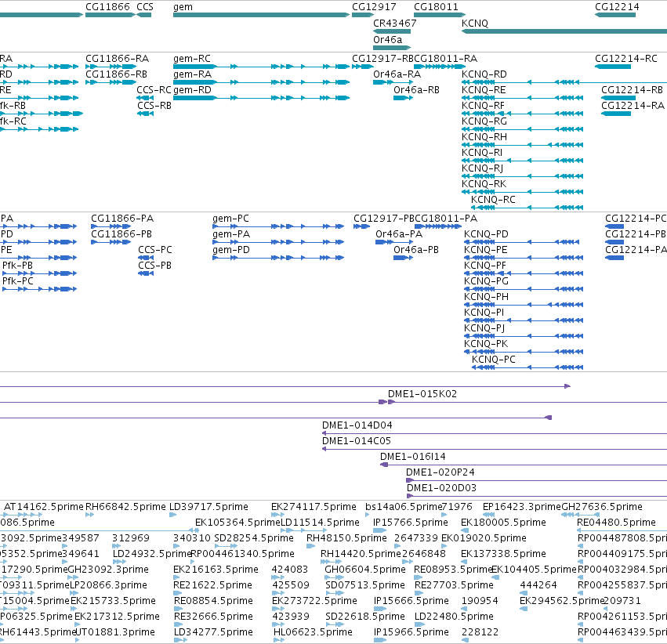This screenshot has height=644, width=667.
Task: Click protein KCNQ-PF
Action: 524,273
